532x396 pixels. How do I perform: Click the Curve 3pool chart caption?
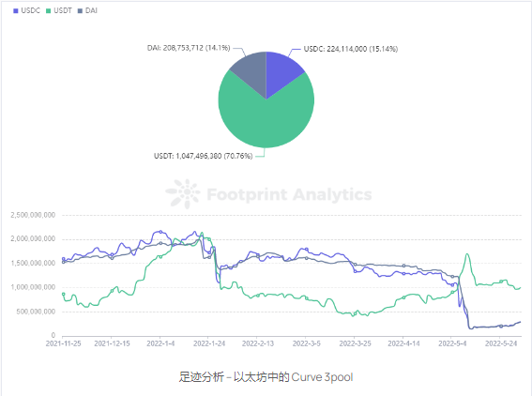pyautogui.click(x=266, y=377)
